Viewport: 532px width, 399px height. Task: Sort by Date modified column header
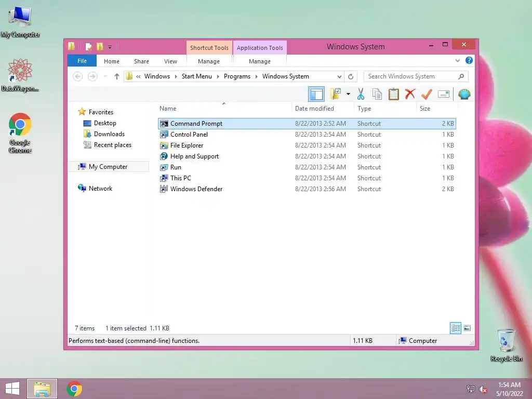click(323, 109)
